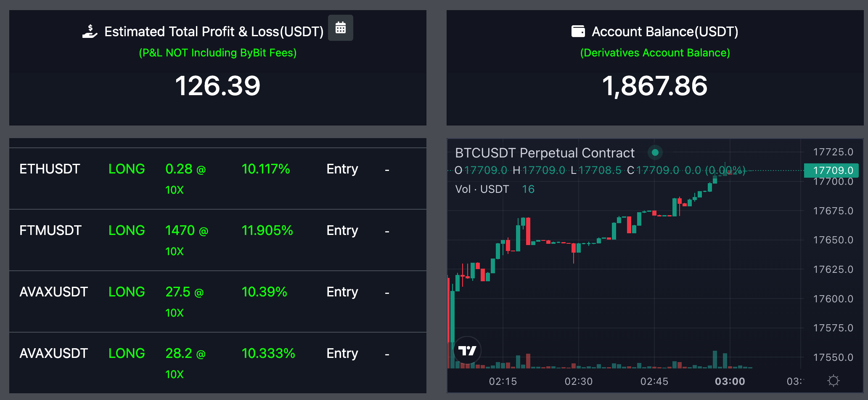Click the LONG label in ETHUSDT row

127,169
